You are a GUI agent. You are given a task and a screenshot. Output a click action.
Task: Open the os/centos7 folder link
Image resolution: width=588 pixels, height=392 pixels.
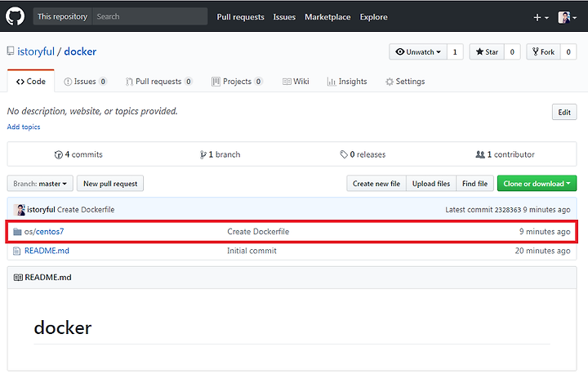click(44, 231)
